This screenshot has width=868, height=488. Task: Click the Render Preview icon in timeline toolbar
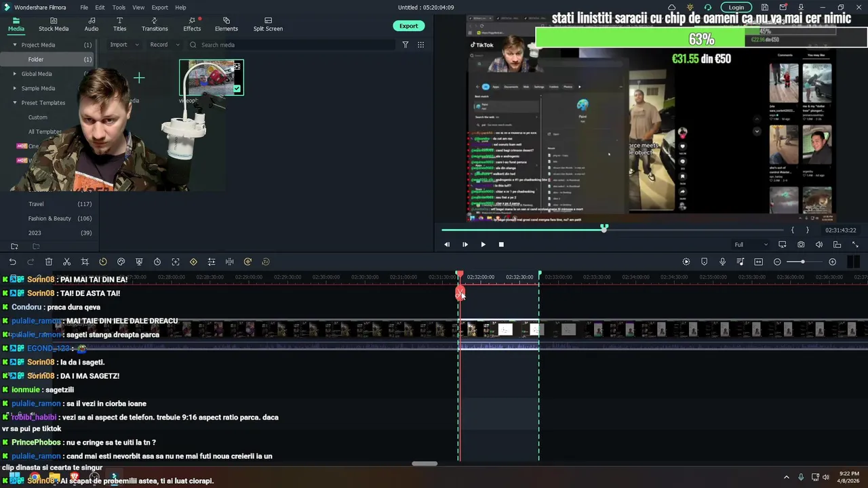[686, 262]
